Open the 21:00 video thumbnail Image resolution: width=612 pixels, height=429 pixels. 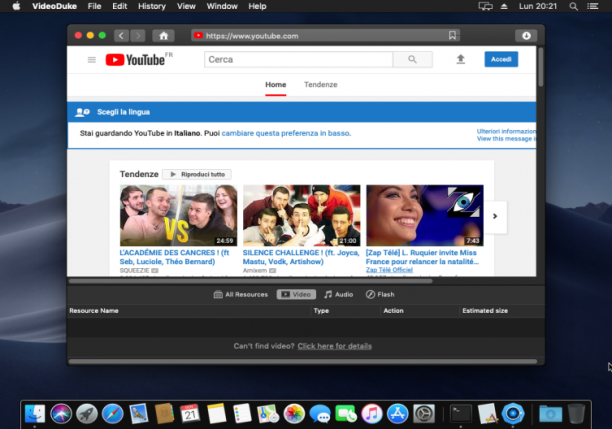pyautogui.click(x=301, y=215)
